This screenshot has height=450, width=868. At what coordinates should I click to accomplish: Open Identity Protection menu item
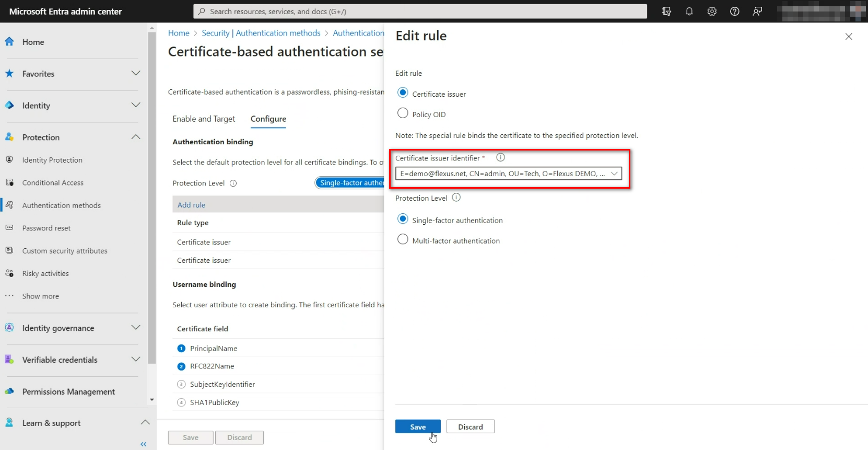pos(52,160)
